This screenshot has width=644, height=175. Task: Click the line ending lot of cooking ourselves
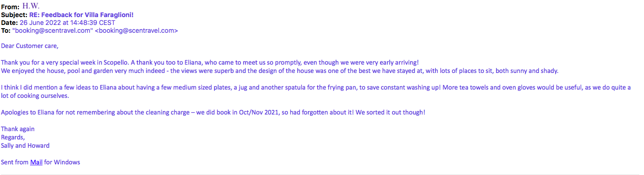tap(35, 96)
